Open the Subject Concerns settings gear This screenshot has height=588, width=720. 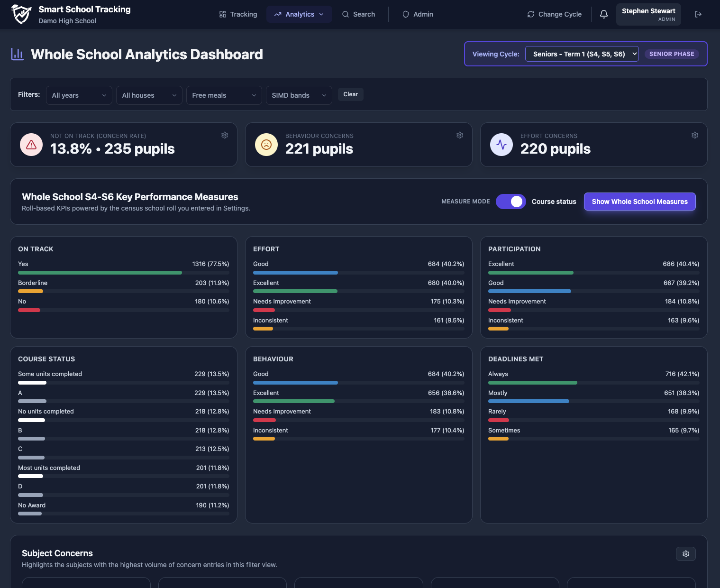[x=685, y=553]
